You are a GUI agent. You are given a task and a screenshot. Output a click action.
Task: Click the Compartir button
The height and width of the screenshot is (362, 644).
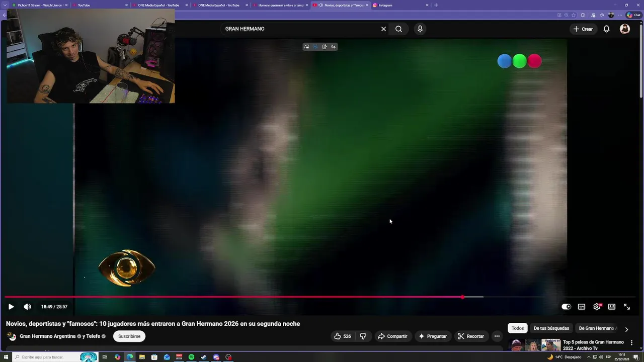click(392, 336)
